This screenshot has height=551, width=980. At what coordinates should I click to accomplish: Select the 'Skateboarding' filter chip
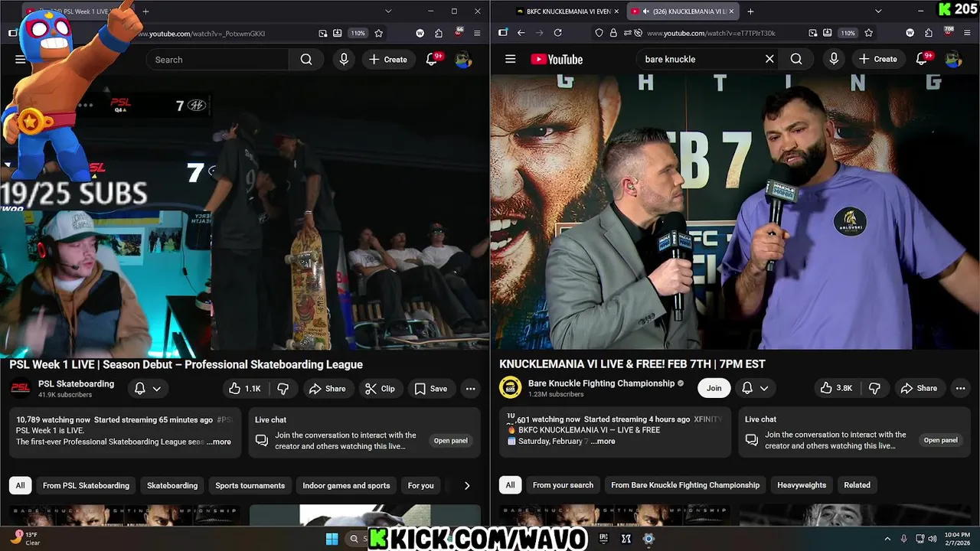click(x=172, y=485)
